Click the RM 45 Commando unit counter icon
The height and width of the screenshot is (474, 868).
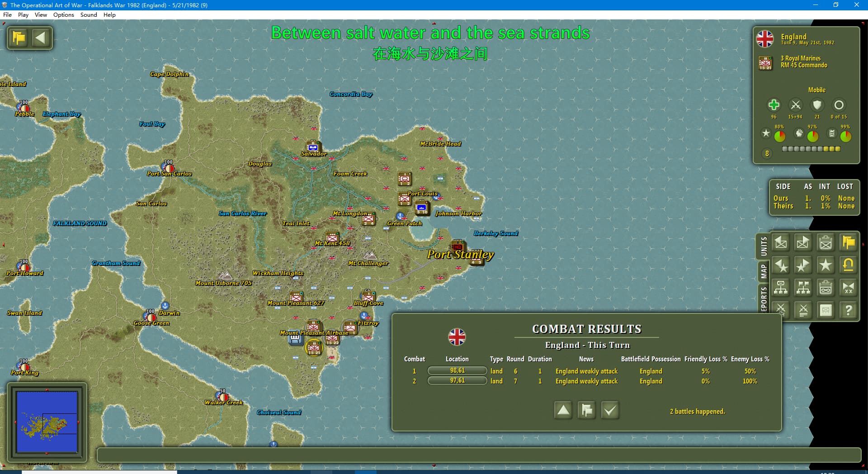765,62
